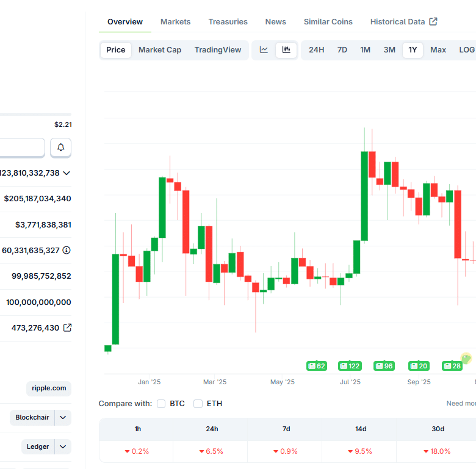
Task: Click the info icon beside 60,331,635,327
Action: (67, 250)
